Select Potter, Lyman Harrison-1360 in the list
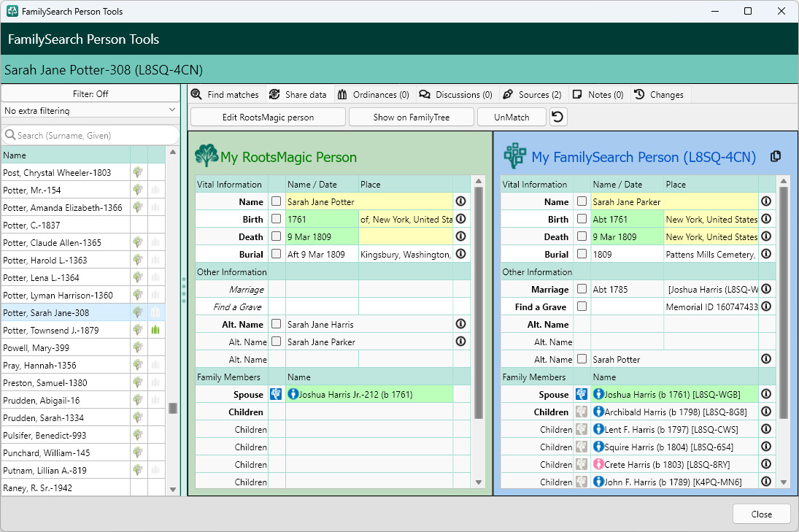Image resolution: width=799 pixels, height=532 pixels. pos(65,295)
